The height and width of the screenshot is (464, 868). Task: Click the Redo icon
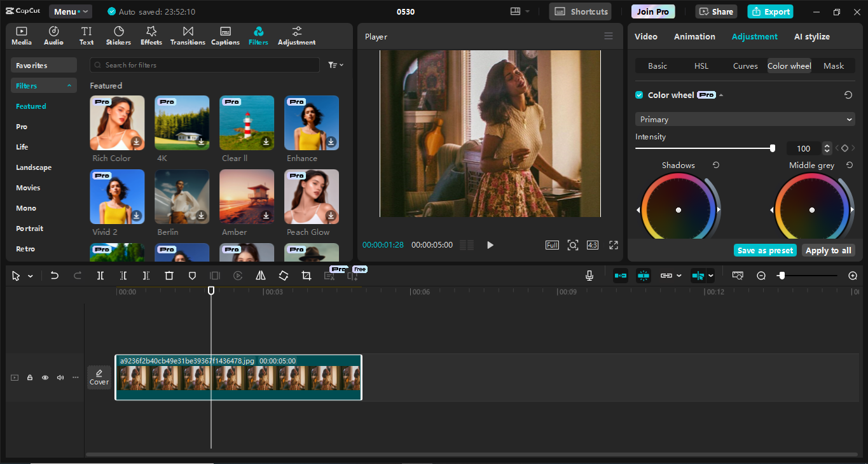[76, 275]
